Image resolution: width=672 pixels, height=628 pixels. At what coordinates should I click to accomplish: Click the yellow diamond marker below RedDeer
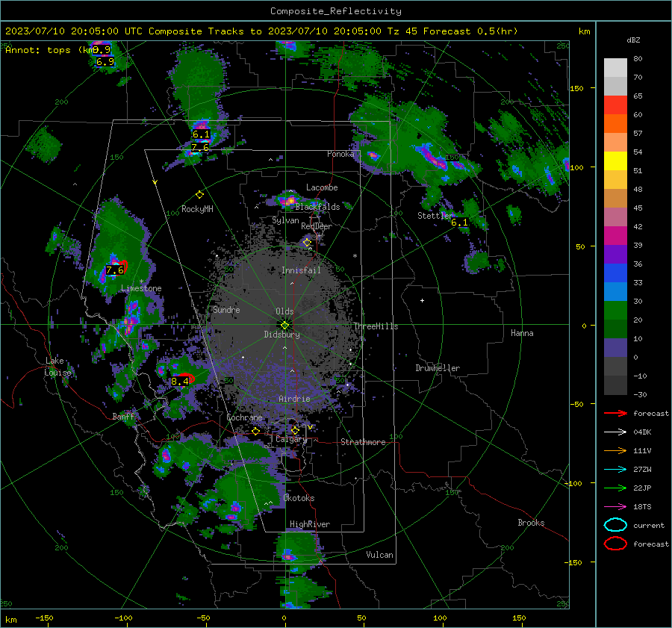[307, 243]
